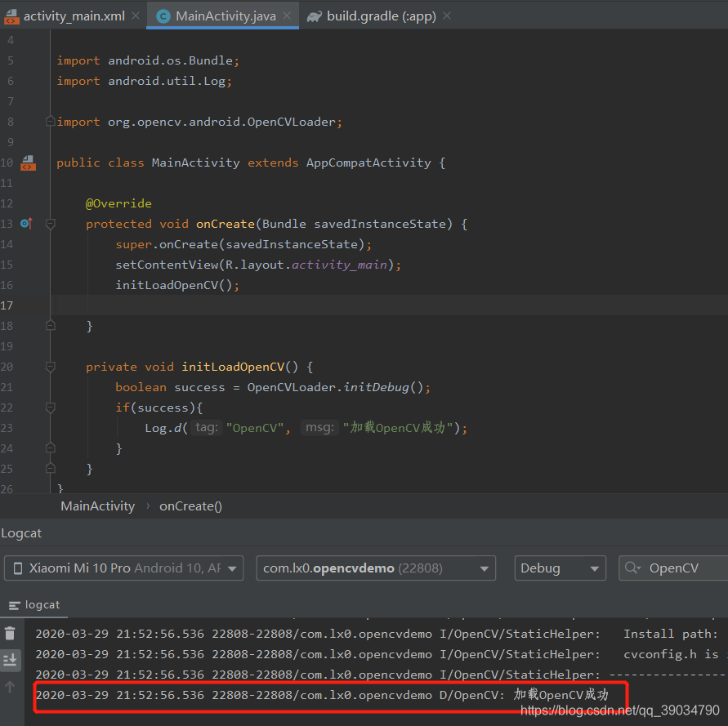
Task: Close the MainActivity.java tab
Action: [287, 16]
